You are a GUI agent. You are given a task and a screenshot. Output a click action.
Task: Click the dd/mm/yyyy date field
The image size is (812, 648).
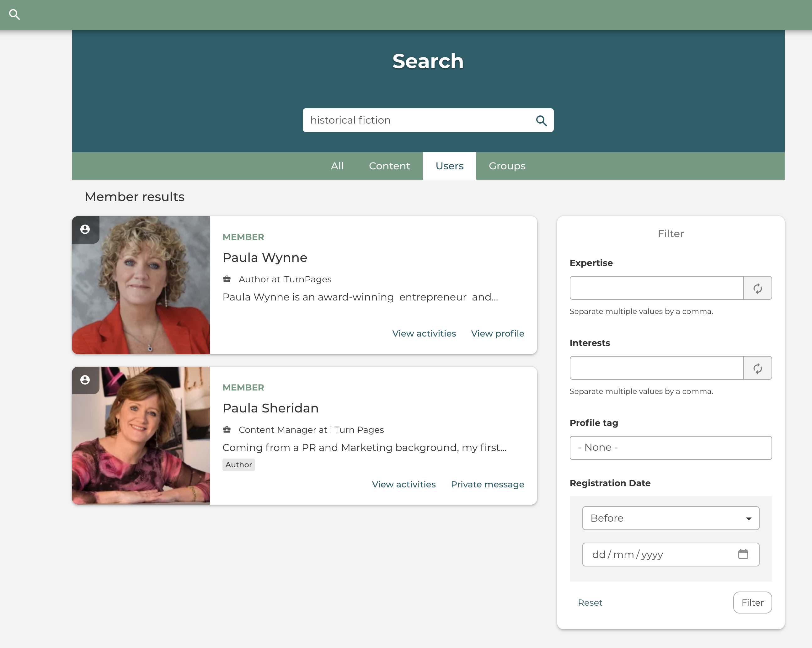(x=670, y=554)
